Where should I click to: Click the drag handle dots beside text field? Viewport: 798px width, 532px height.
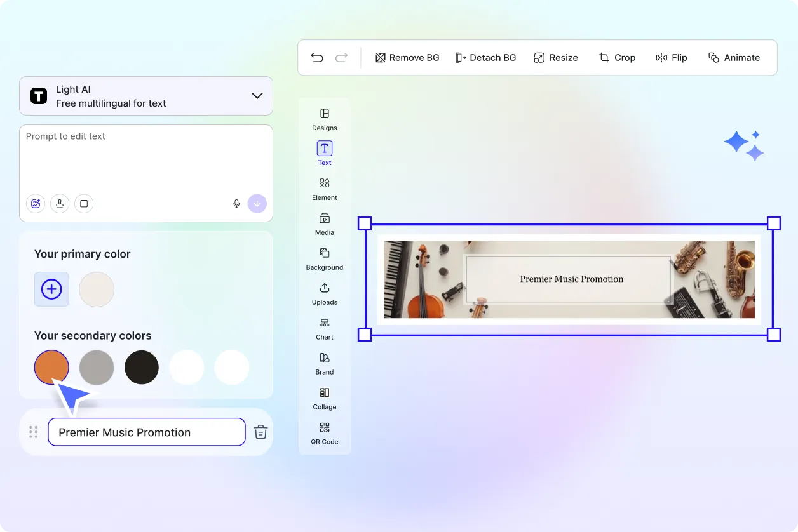[x=34, y=432]
